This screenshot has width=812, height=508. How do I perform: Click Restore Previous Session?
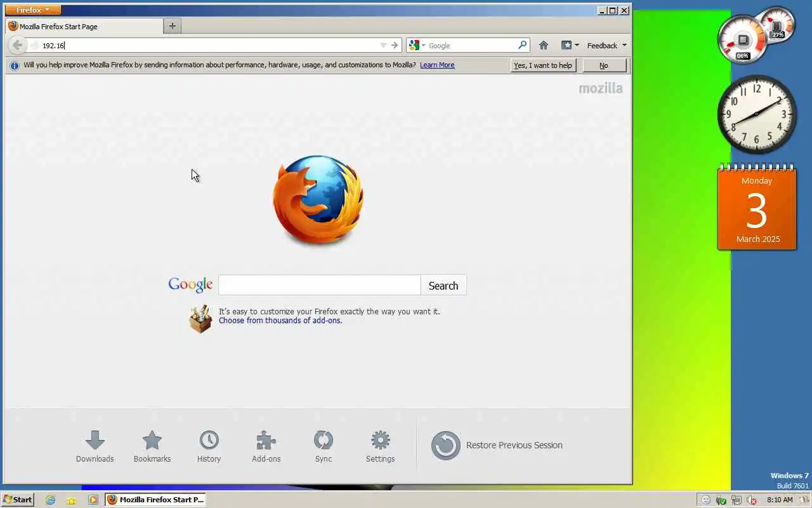point(497,445)
